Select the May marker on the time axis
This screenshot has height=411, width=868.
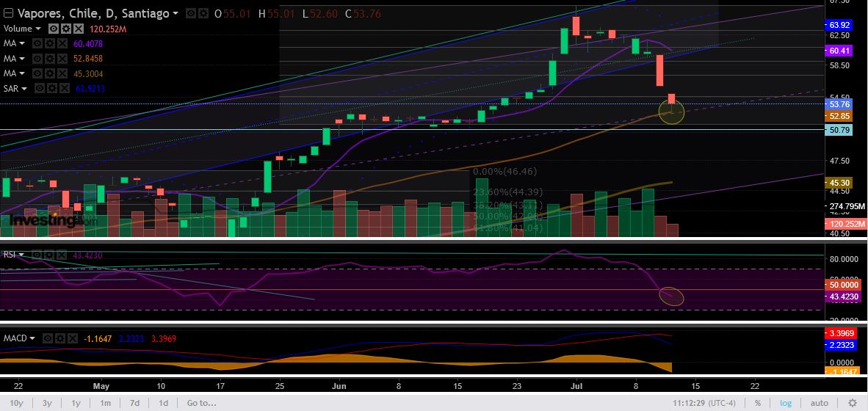click(102, 385)
